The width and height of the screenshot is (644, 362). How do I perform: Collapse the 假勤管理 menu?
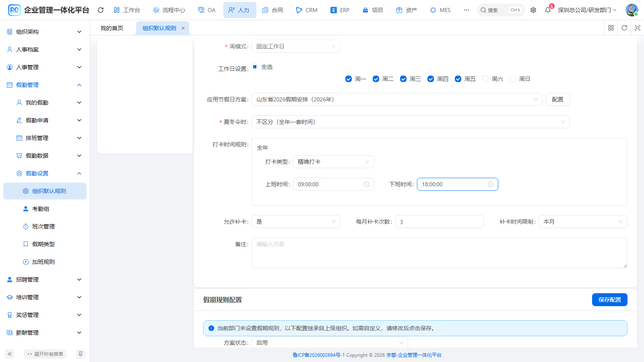(x=45, y=85)
